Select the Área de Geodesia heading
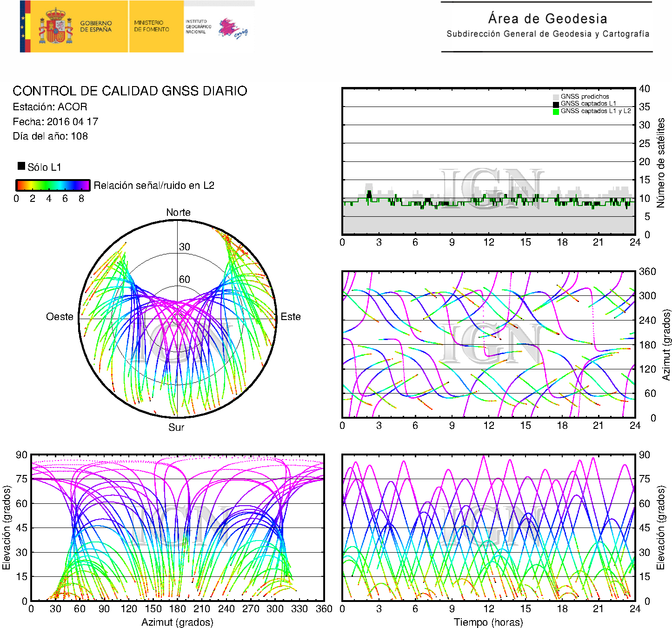The width and height of the screenshot is (672, 628). click(x=547, y=19)
